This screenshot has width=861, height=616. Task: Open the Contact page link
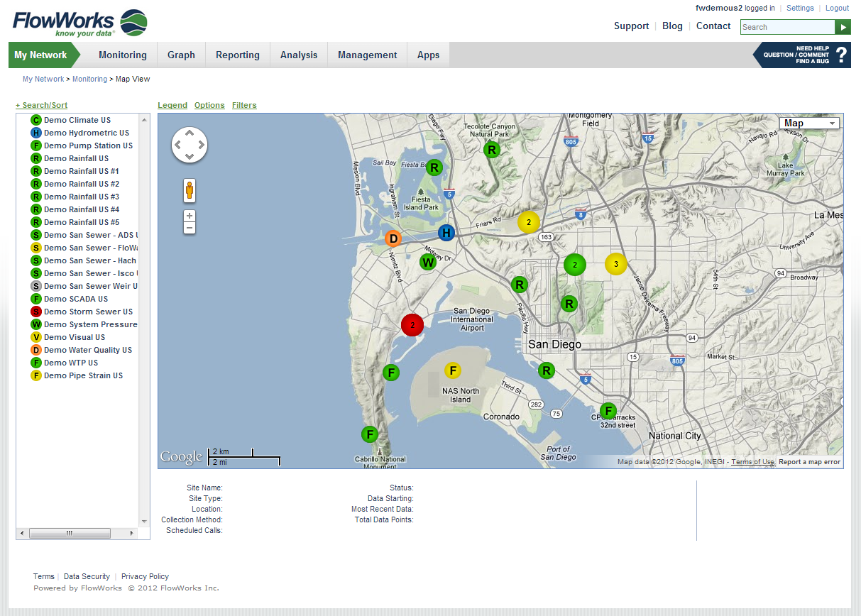tap(713, 26)
